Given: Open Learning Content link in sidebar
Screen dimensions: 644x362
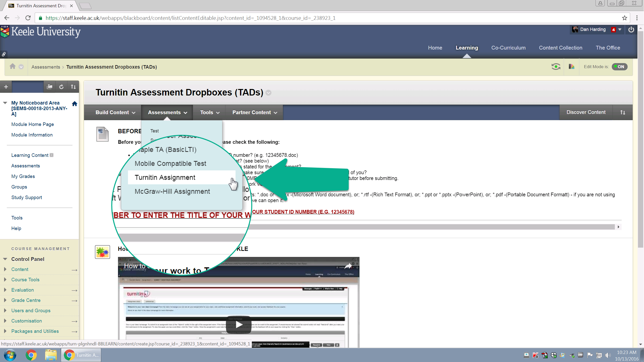Looking at the screenshot, I should [x=30, y=155].
